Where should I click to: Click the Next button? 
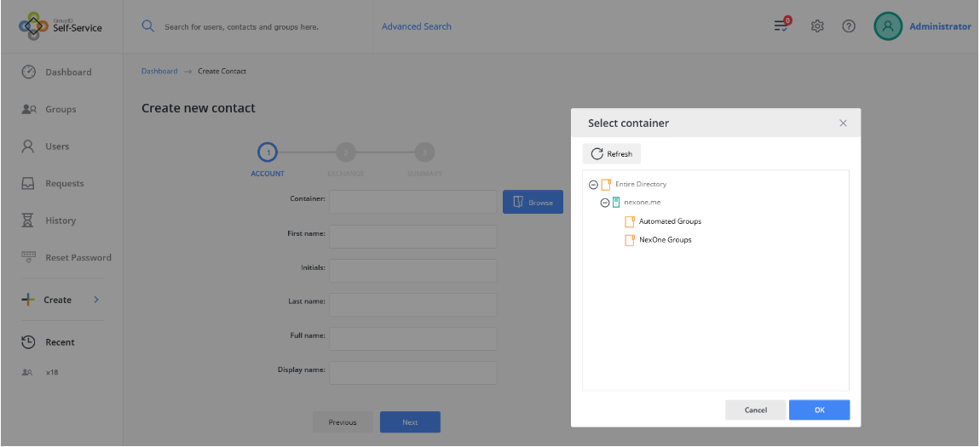(x=410, y=422)
